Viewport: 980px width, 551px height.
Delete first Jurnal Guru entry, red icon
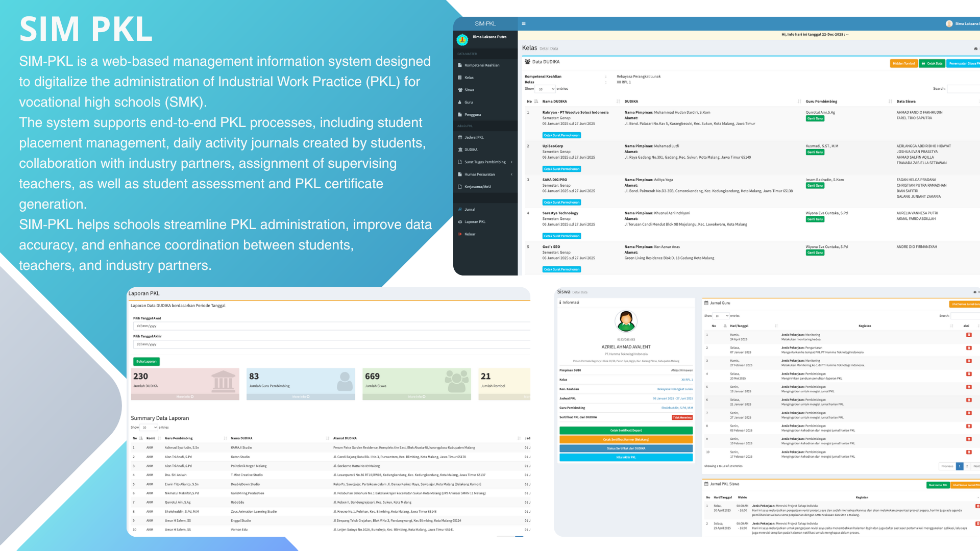[x=968, y=335]
